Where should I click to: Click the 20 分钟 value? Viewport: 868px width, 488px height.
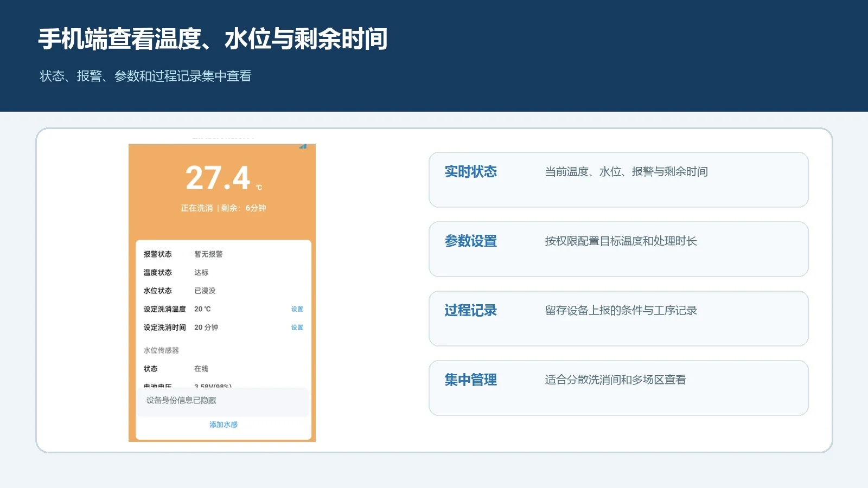[206, 328]
